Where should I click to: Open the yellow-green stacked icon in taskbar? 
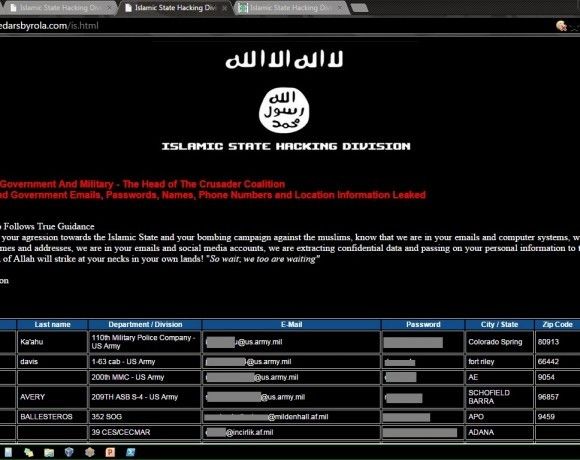28,452
